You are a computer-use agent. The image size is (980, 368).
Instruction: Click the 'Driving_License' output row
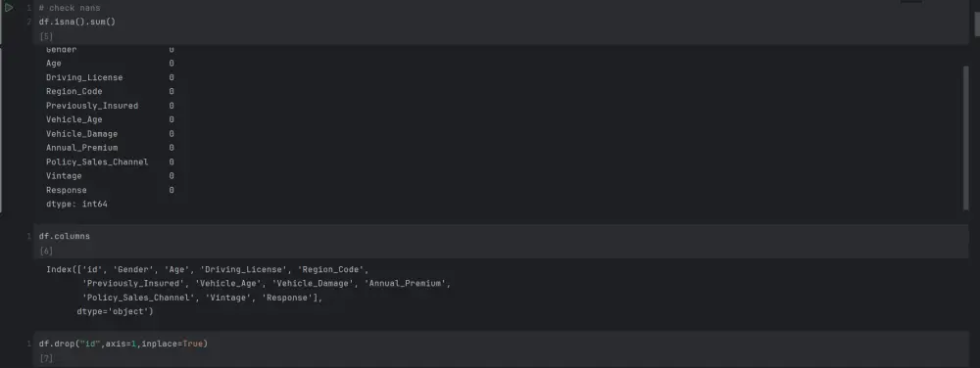pyautogui.click(x=110, y=77)
